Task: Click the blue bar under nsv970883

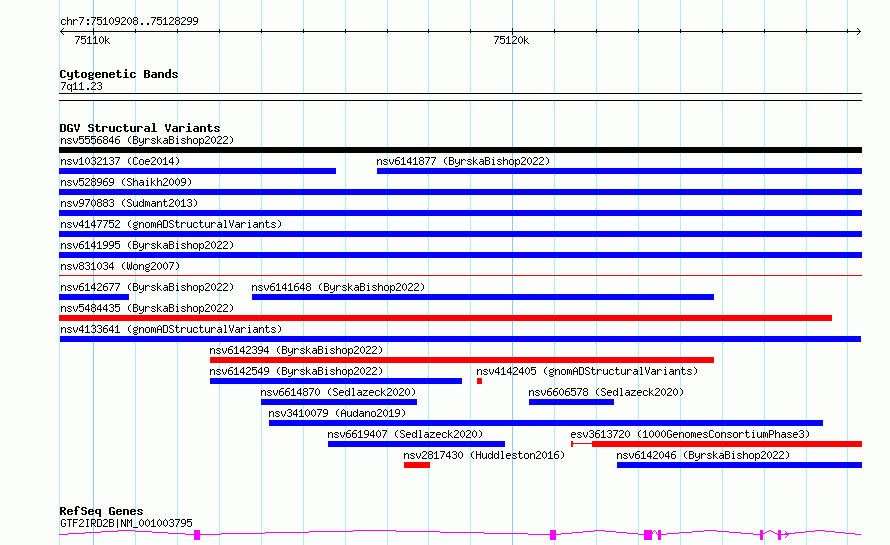Action: point(460,213)
